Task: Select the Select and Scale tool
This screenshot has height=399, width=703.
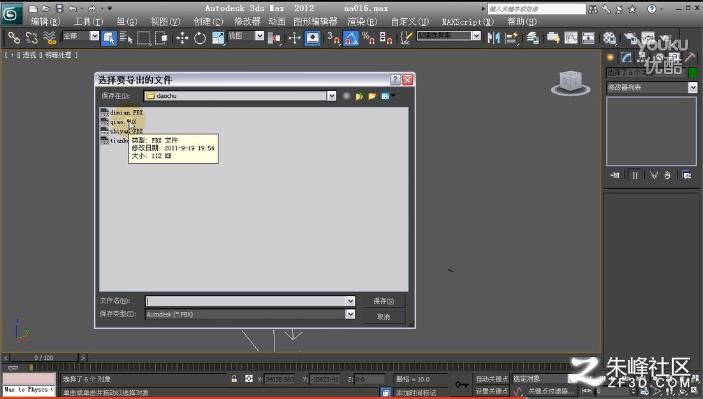Action: coord(218,38)
